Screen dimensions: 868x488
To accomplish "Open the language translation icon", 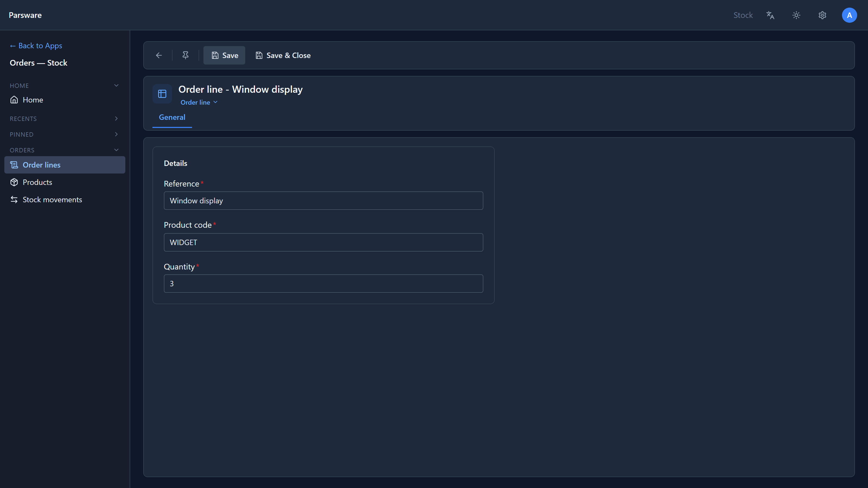I will pos(770,15).
